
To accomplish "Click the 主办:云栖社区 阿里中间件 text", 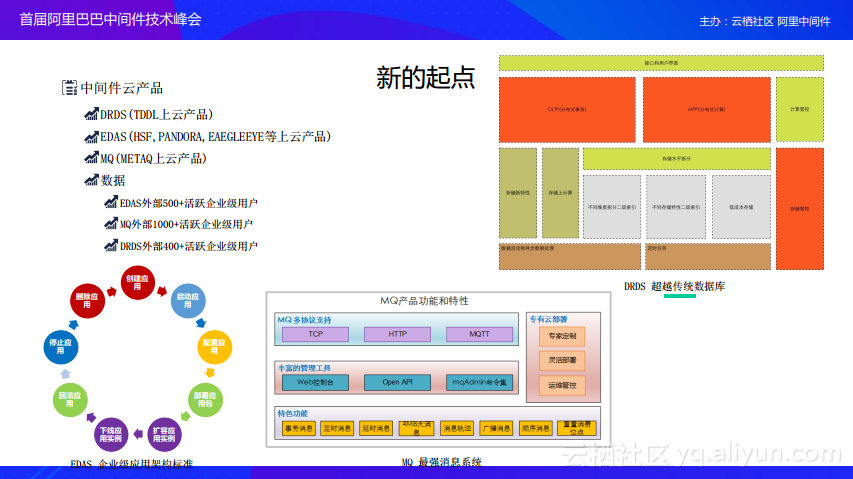I will [765, 21].
